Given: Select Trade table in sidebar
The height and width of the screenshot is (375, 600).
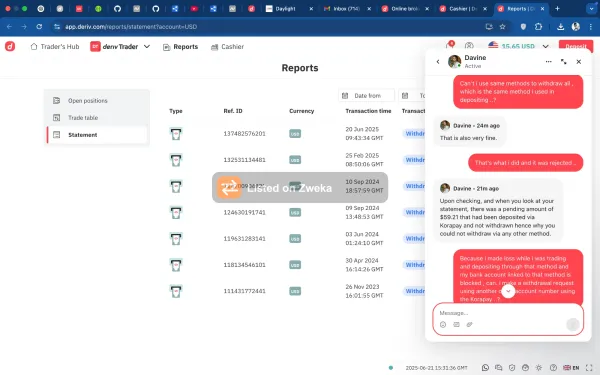Looking at the screenshot, I should coord(97,117).
